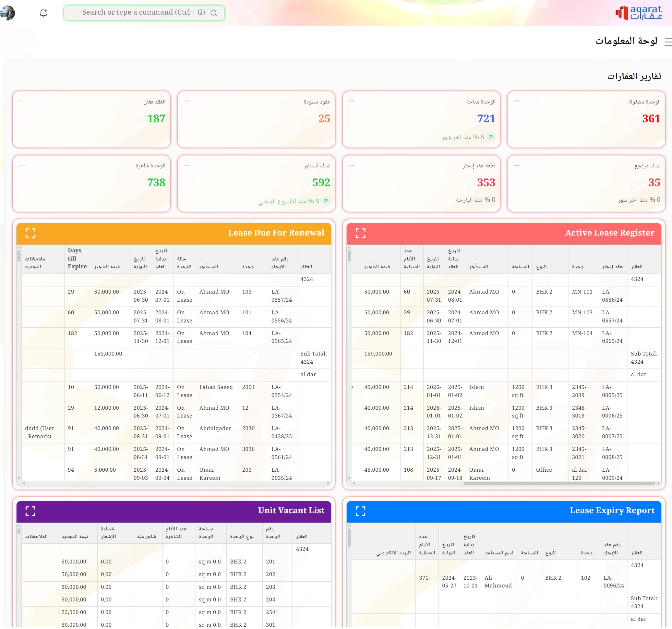Viewport: 672px width, 629px height.
Task: Click the notification bell icon
Action: click(43, 13)
